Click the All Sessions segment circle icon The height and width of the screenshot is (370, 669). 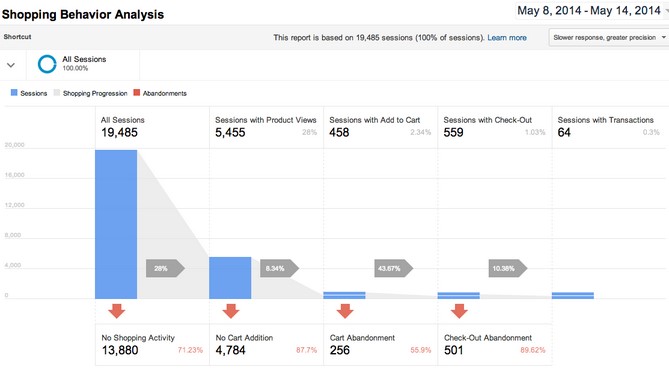coord(47,64)
